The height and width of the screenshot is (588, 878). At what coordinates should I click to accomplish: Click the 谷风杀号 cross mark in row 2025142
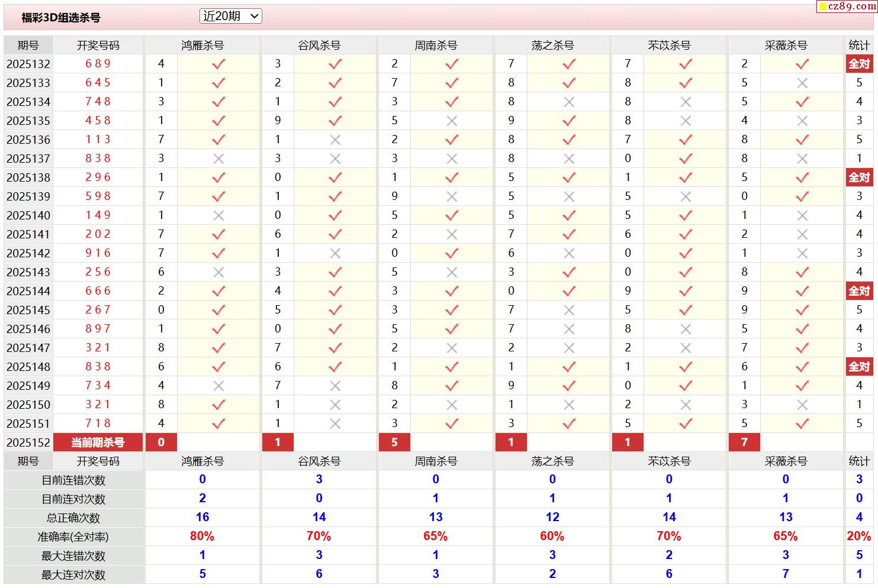pos(335,253)
